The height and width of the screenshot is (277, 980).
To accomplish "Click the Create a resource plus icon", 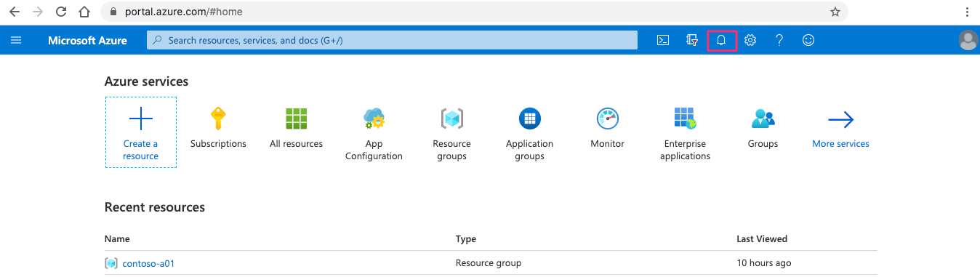I will pos(140,119).
